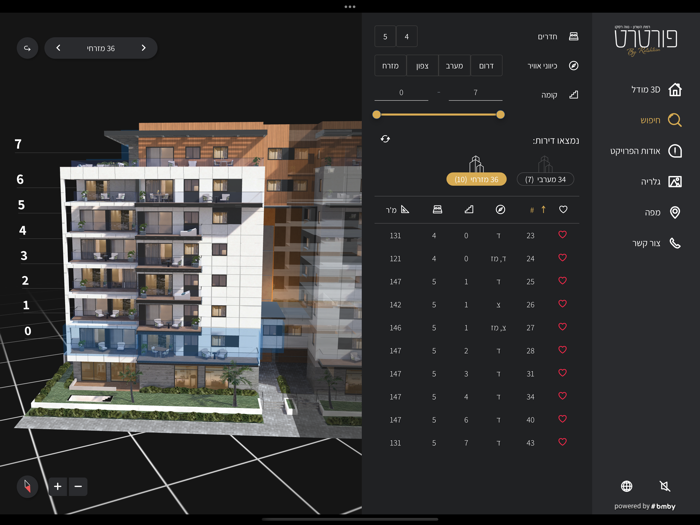Screen dimensions: 700x525
Task: Open the אודות הפרויקט menu item
Action: [x=635, y=151]
